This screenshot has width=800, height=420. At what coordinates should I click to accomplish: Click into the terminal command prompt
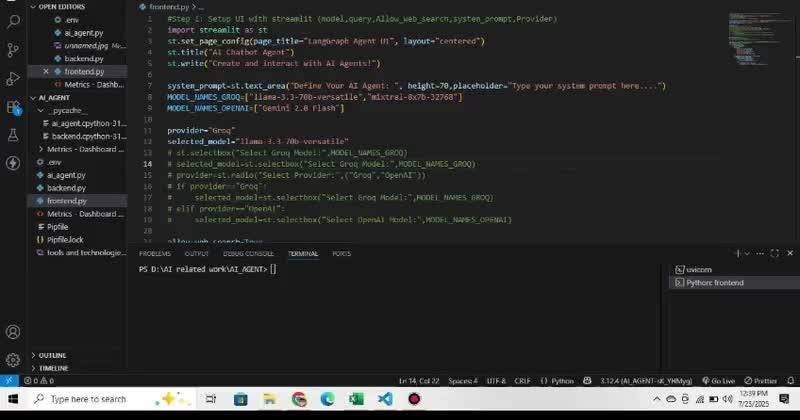click(x=273, y=269)
